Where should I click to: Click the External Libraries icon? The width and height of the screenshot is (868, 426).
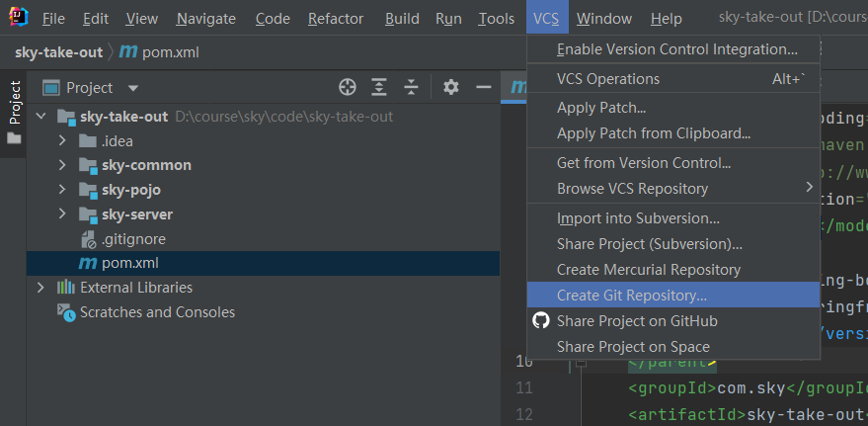66,288
